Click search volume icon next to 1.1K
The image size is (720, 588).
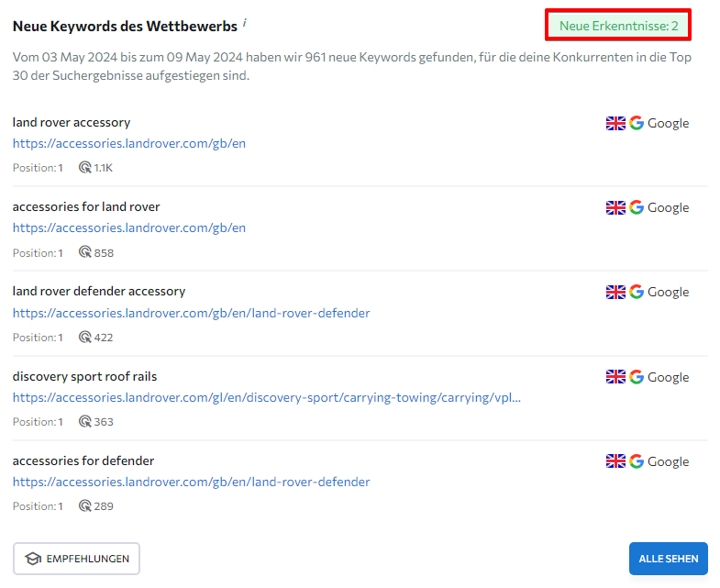[85, 167]
